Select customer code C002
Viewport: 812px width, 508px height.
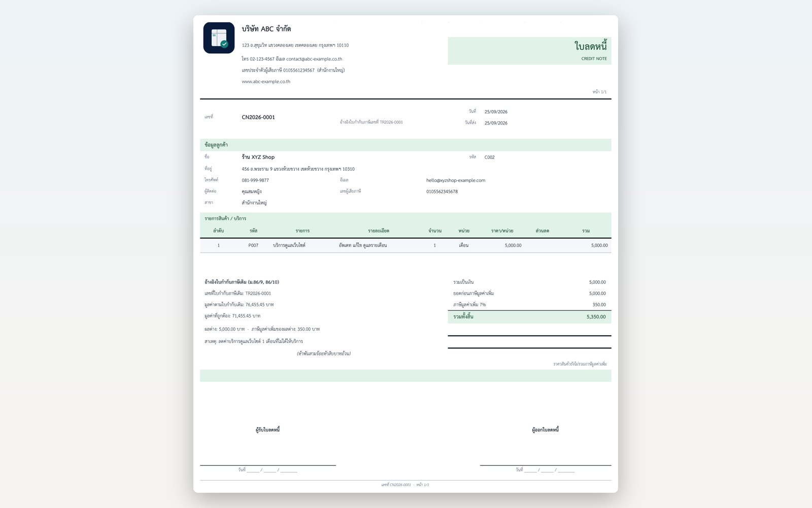click(490, 157)
